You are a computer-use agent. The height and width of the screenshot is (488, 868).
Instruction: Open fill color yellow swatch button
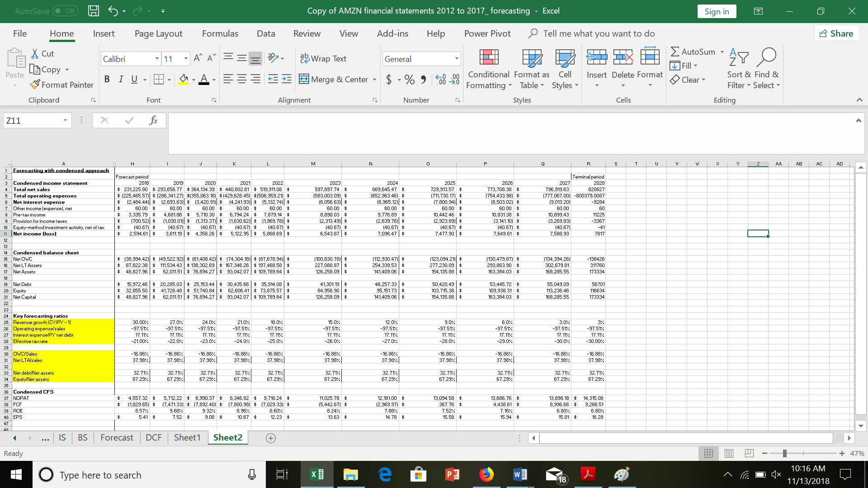(x=183, y=80)
